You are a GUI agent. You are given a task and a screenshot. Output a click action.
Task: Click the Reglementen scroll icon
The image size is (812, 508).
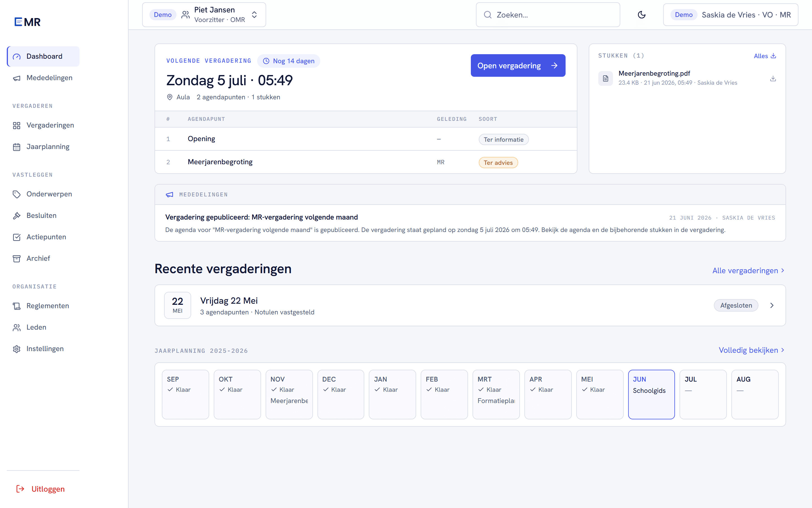point(17,306)
